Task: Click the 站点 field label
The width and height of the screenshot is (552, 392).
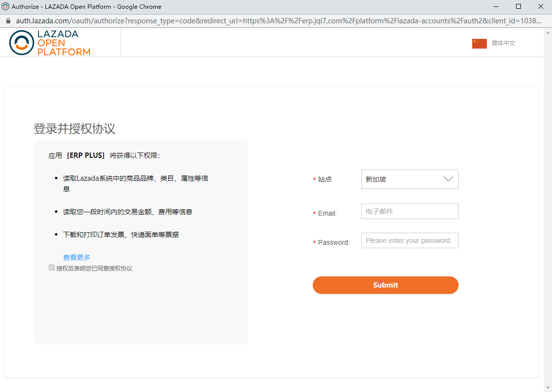Action: [324, 179]
